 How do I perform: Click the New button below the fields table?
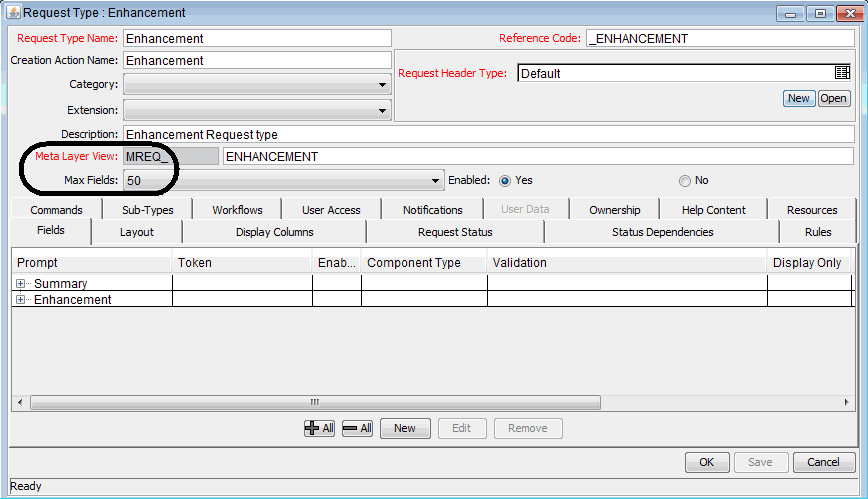click(x=404, y=428)
